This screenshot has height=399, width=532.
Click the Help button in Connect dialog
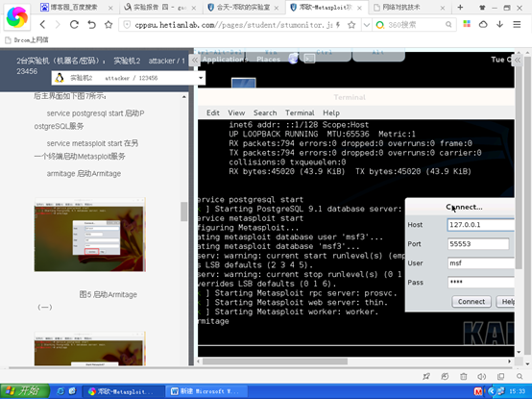tap(505, 302)
